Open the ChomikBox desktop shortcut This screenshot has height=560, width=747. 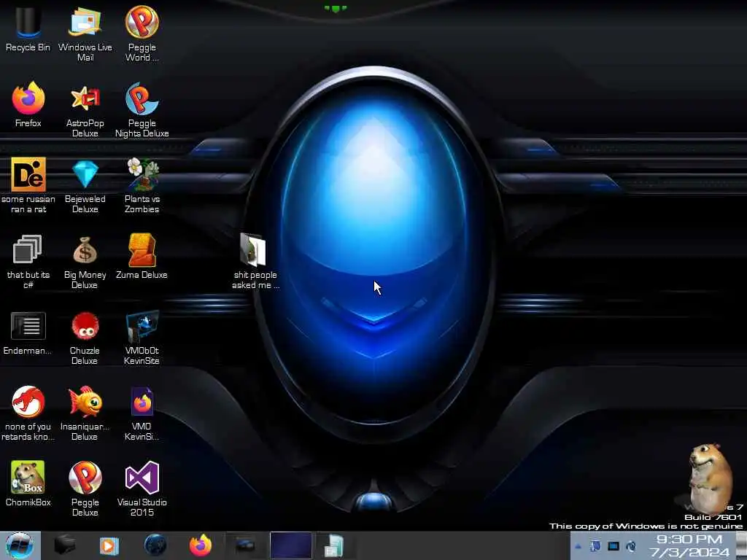click(28, 484)
